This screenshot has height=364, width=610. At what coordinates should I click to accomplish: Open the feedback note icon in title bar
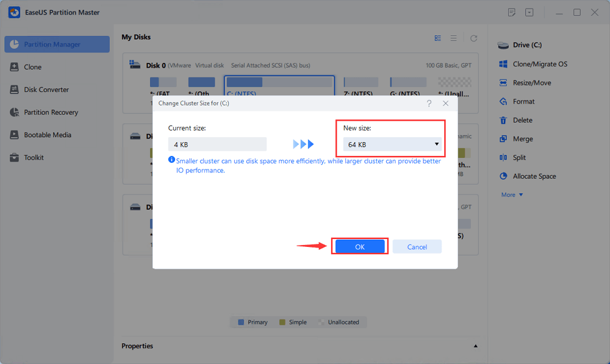click(x=512, y=12)
